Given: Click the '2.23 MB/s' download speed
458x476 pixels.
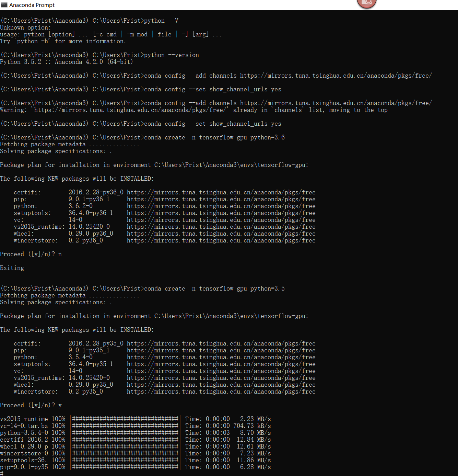Looking at the screenshot, I should pyautogui.click(x=256, y=419).
